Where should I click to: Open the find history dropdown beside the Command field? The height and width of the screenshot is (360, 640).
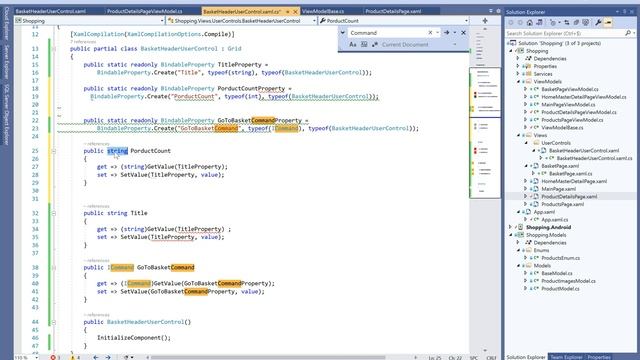[x=437, y=33]
